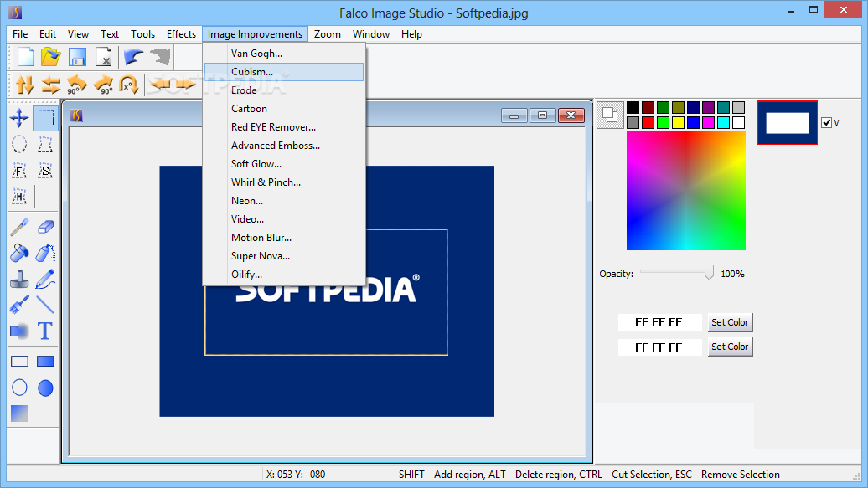
Task: Rotate 90° clockwise icon
Action: click(103, 85)
